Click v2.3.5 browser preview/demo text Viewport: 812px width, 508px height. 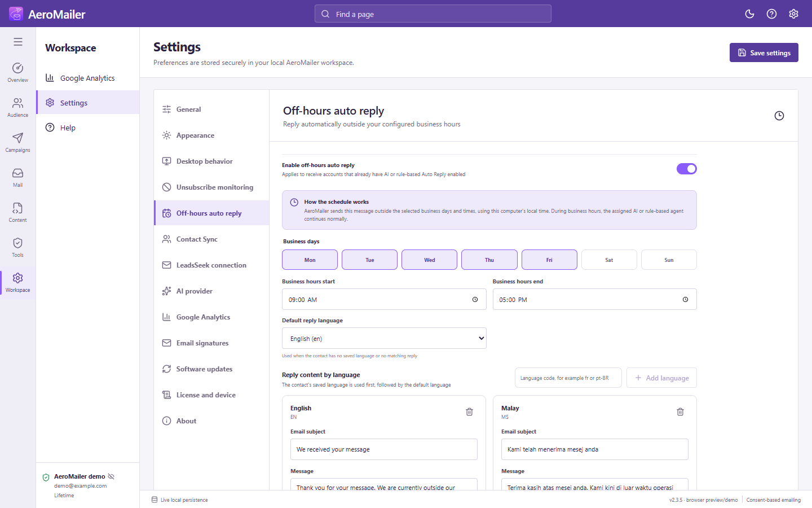(703, 500)
